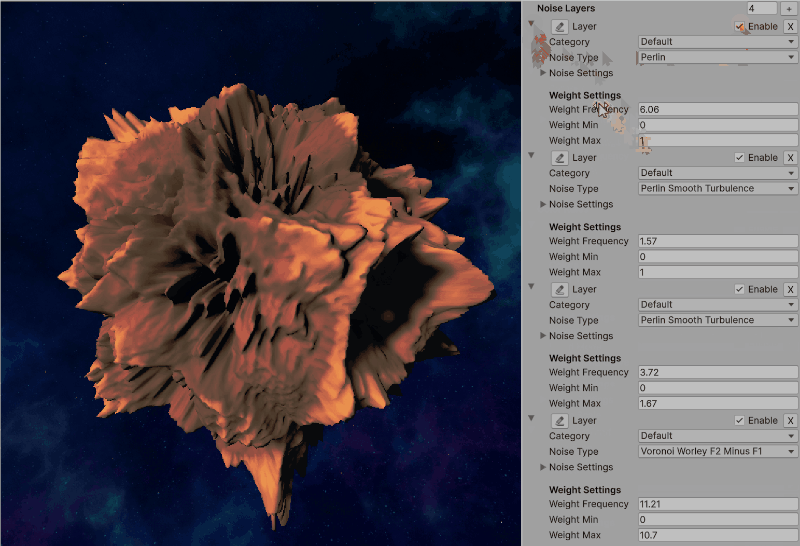Open the Category dropdown of the first layer
The width and height of the screenshot is (800, 546).
[x=717, y=42]
